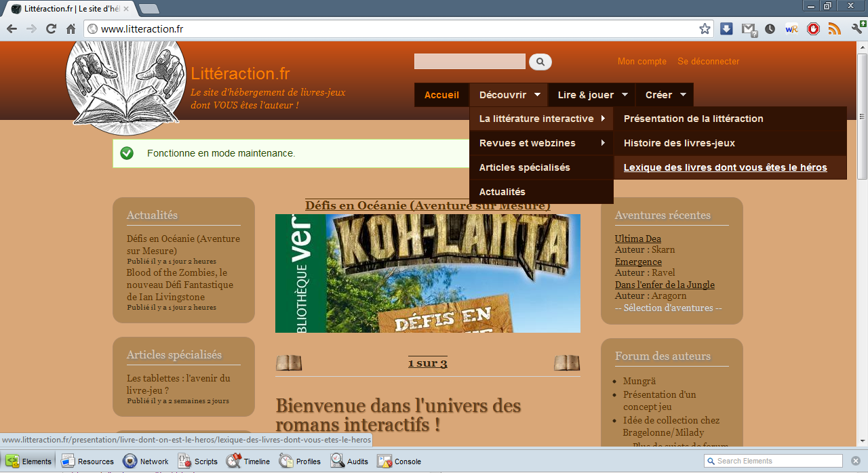Close the Littéraction.fr browser tab

point(125,9)
